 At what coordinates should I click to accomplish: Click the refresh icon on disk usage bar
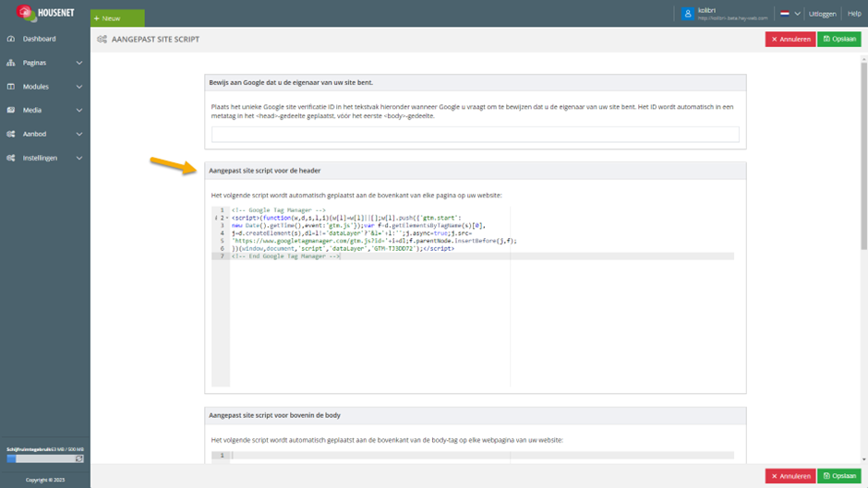click(79, 458)
